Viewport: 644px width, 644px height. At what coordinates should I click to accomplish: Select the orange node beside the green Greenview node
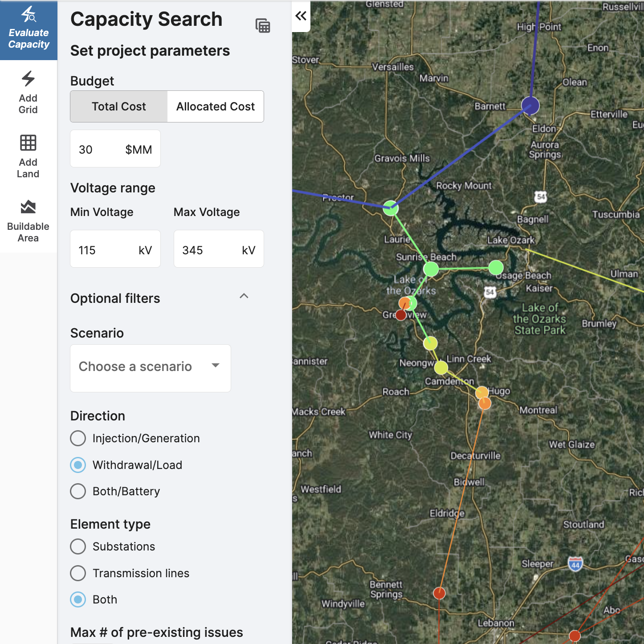[x=404, y=304]
